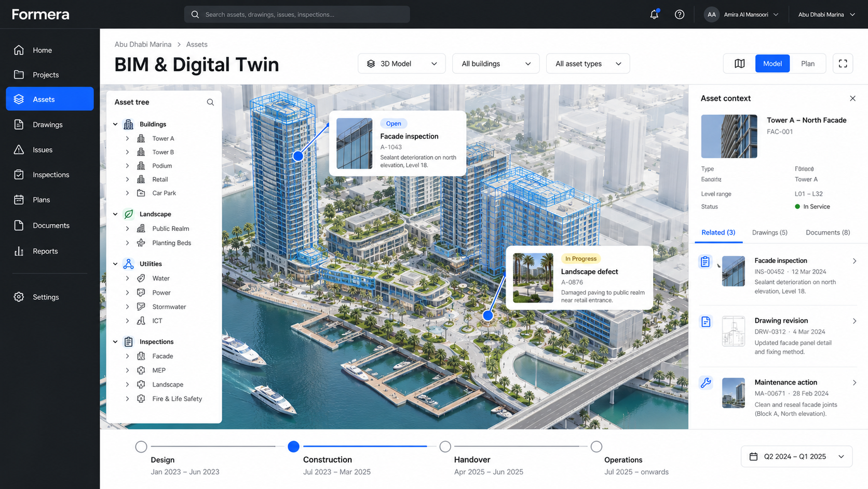Screen dimensions: 868x489
Task: Open the Q2 2024 – Q1 2025 date range
Action: (x=796, y=456)
